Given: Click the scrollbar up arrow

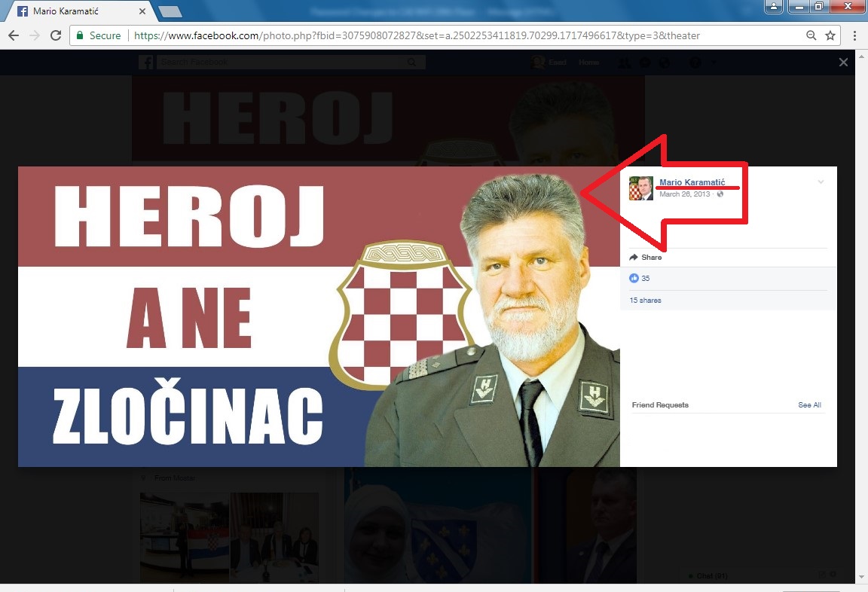Looking at the screenshot, I should coord(861,55).
